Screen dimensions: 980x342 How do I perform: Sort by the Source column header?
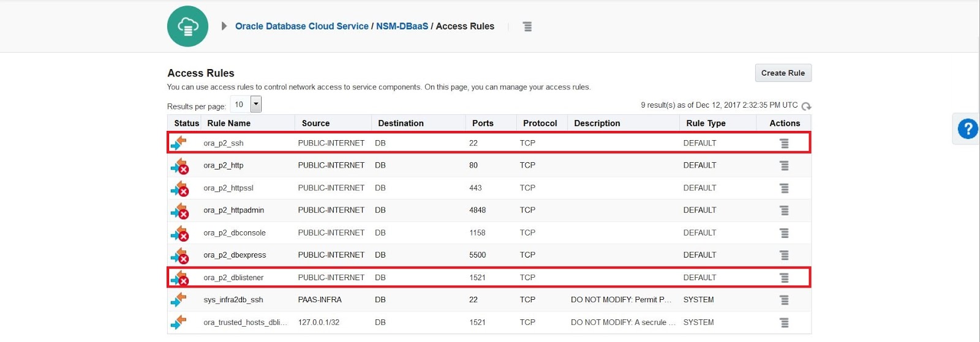315,123
